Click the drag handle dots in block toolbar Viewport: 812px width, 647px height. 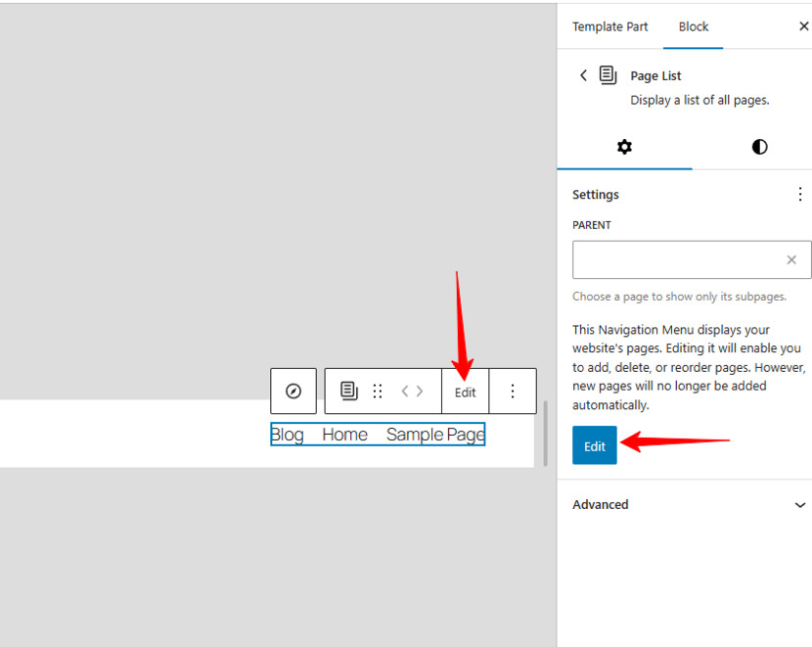click(x=378, y=392)
